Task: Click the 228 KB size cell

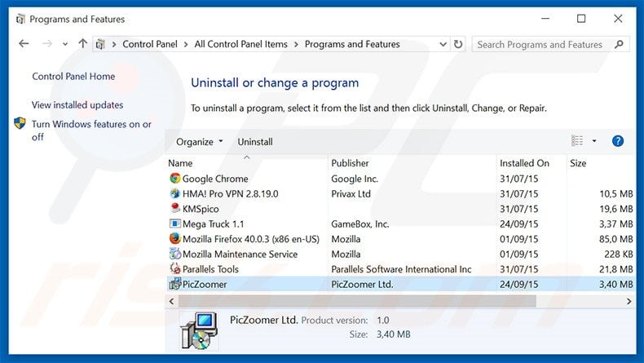Action: pyautogui.click(x=618, y=254)
